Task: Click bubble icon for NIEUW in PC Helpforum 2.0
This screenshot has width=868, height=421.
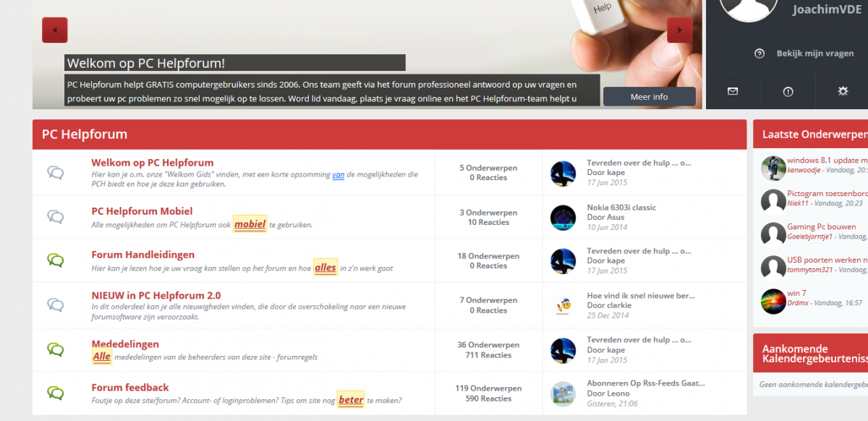Action: pos(56,305)
